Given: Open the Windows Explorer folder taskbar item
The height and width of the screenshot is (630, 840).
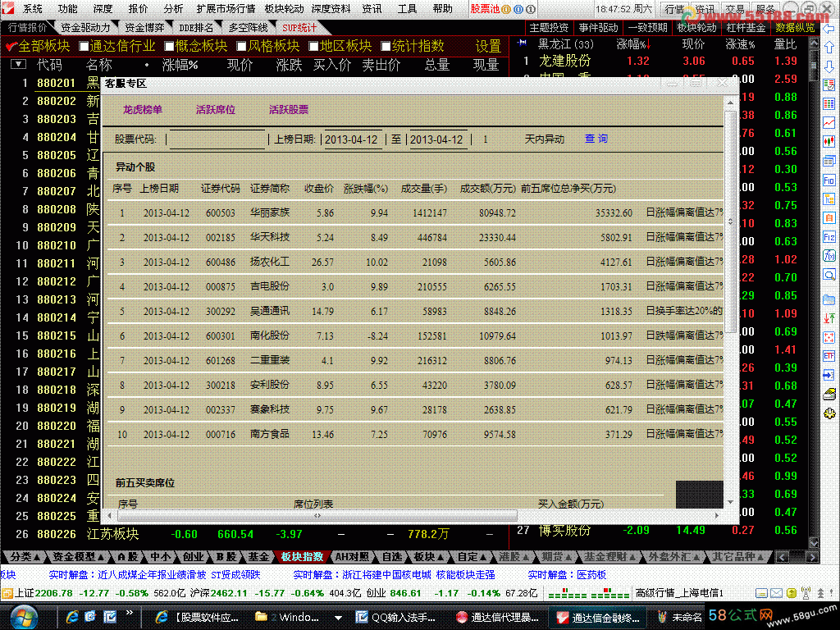Looking at the screenshot, I should tap(286, 617).
